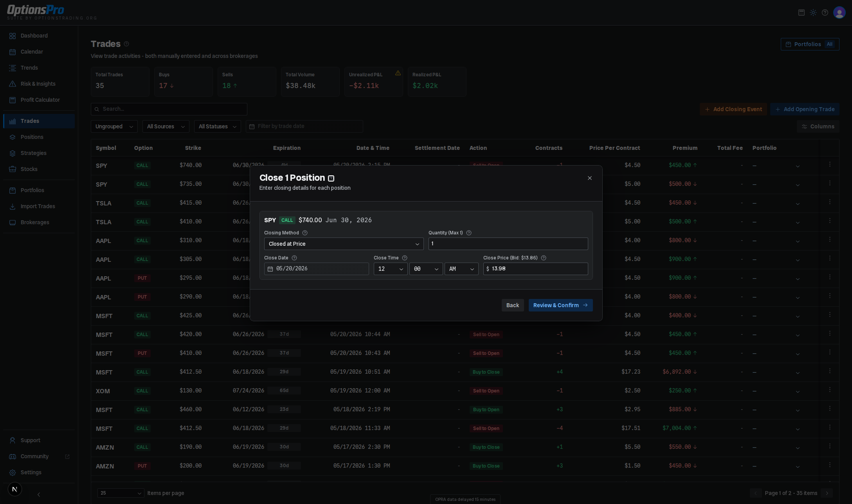This screenshot has height=504, width=852.
Task: Click the Columns button
Action: (818, 126)
